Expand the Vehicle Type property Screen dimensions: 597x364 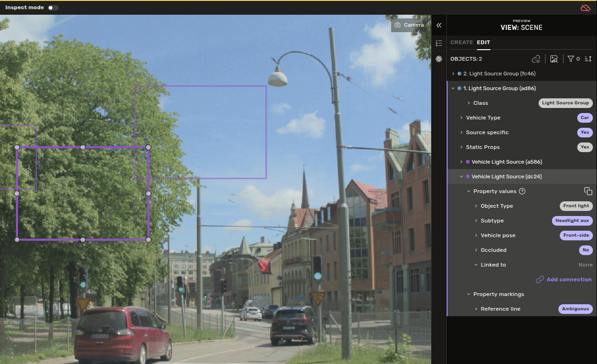(461, 118)
